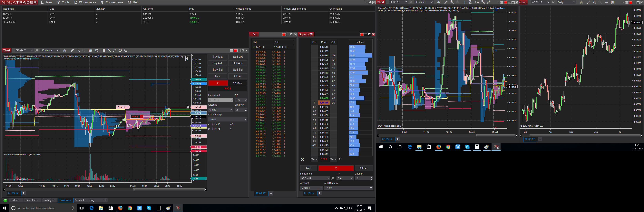Open data box in 60 Minute chart toolbar

(470, 2)
